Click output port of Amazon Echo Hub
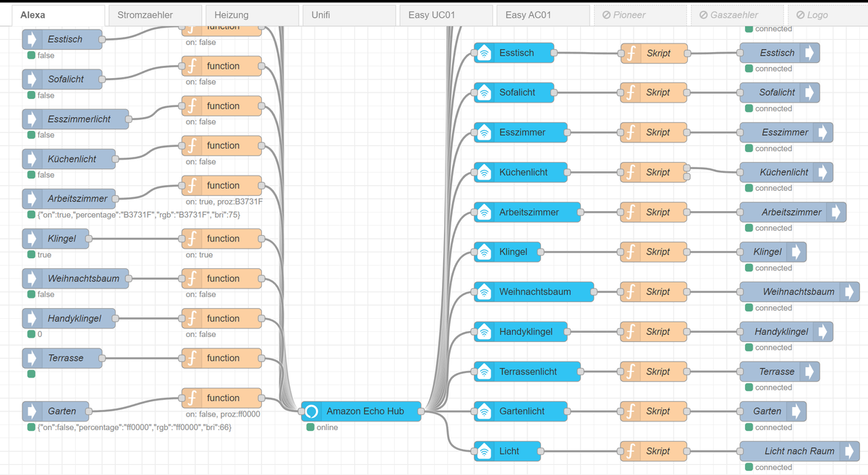 [422, 411]
